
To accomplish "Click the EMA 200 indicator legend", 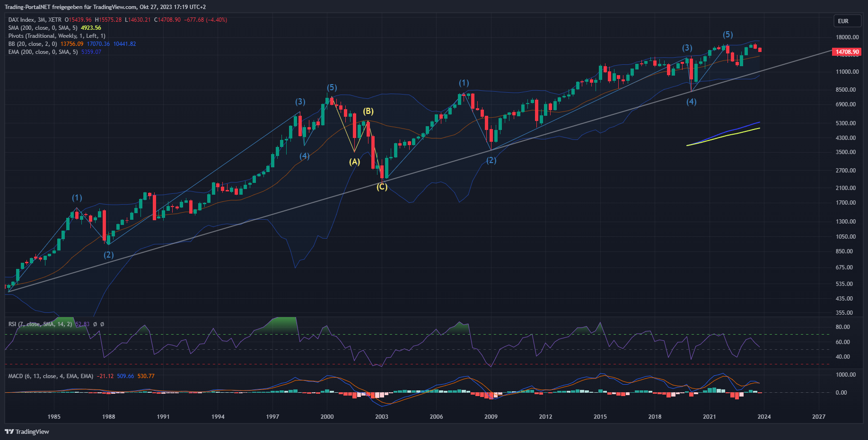I will [x=43, y=52].
